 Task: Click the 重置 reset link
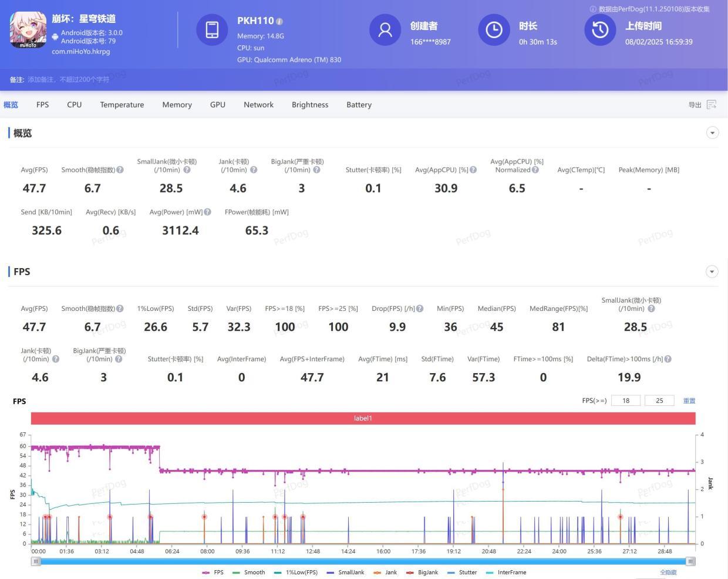[x=689, y=401]
